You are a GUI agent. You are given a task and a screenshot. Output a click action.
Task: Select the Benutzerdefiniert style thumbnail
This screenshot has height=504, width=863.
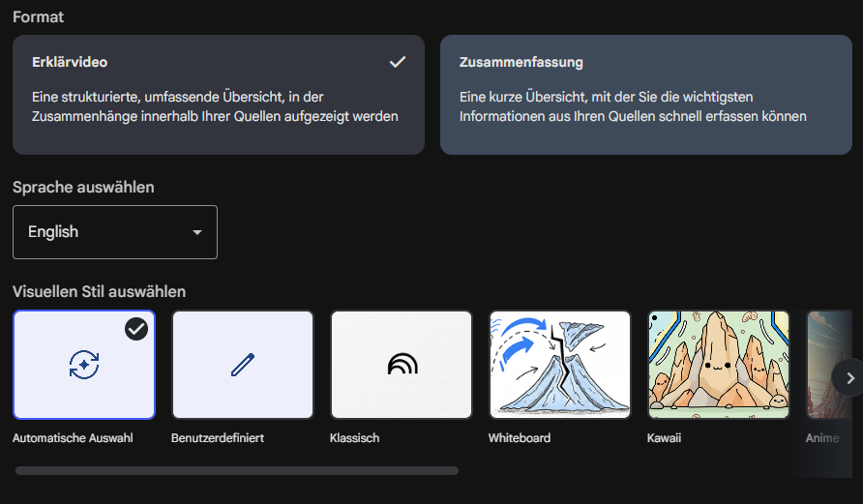pyautogui.click(x=243, y=365)
